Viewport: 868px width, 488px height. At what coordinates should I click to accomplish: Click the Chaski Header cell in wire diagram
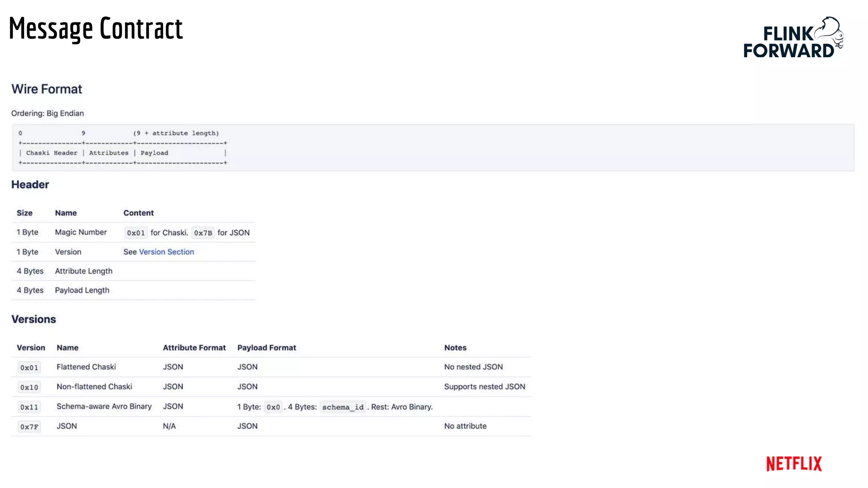pos(52,153)
